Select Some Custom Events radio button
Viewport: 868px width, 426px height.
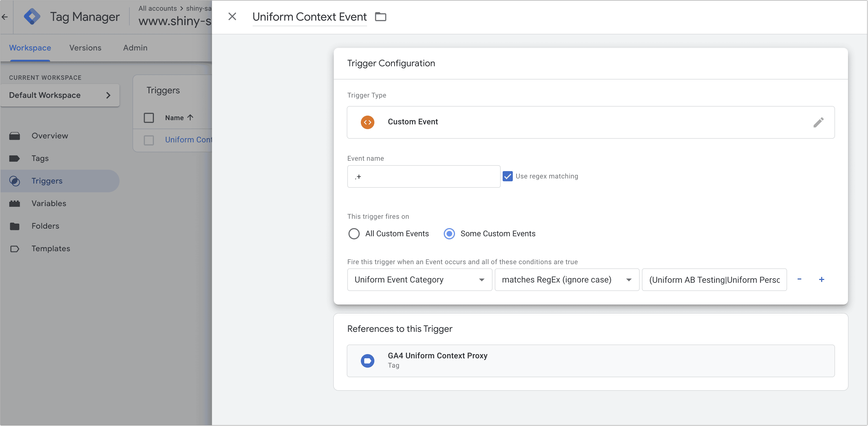449,233
